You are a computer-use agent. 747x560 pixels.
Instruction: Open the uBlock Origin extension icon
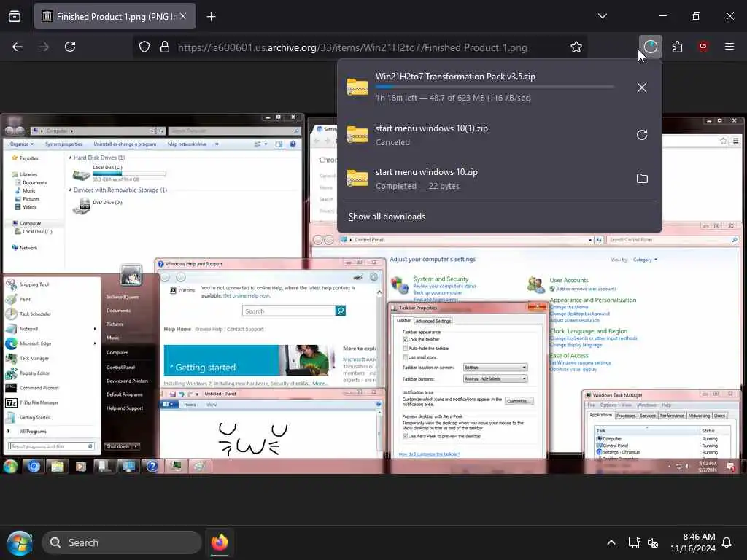(x=703, y=47)
